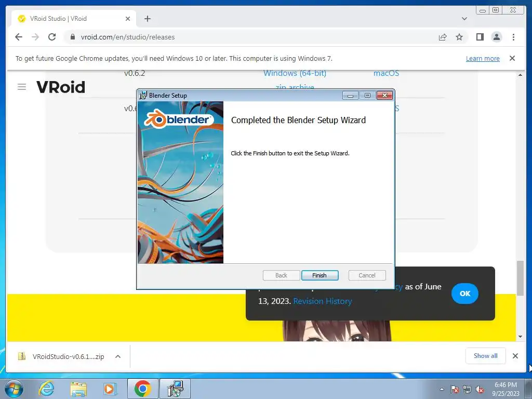
Task: Click Show all downloads button
Action: pyautogui.click(x=486, y=355)
